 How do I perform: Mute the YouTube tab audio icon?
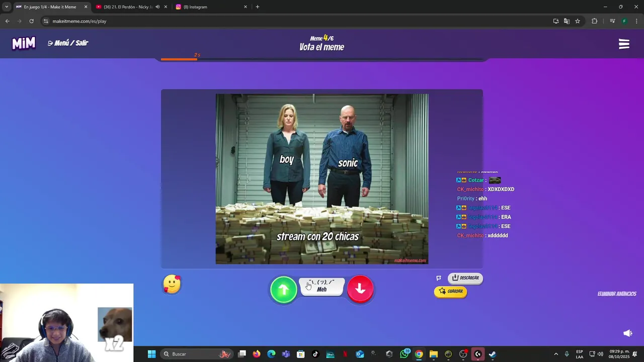pos(157,7)
